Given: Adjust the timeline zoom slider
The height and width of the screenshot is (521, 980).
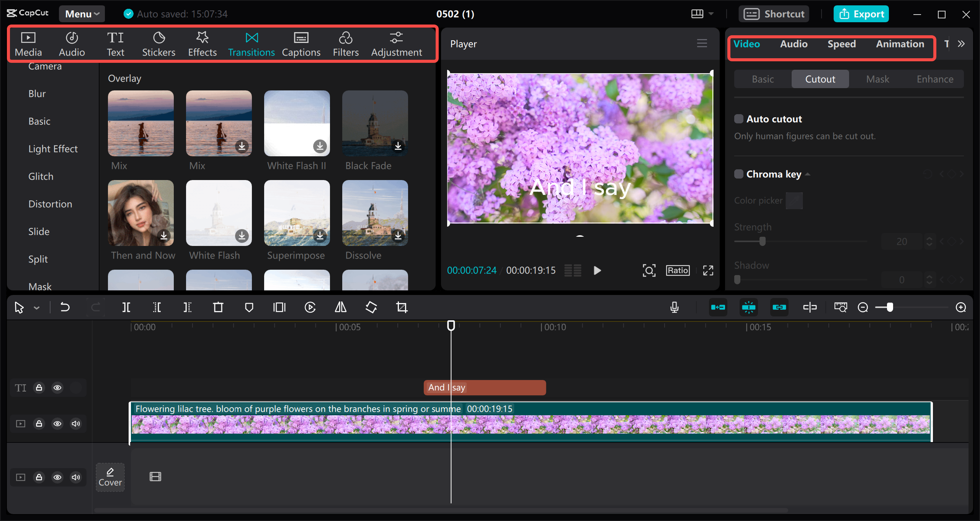Looking at the screenshot, I should pos(890,307).
